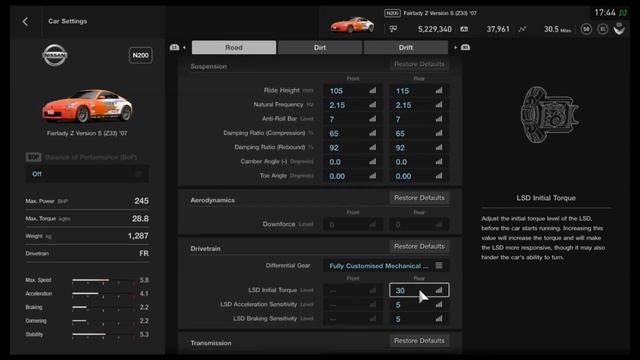Click the Max. Power 245 value
640x360 pixels.
[x=142, y=201]
